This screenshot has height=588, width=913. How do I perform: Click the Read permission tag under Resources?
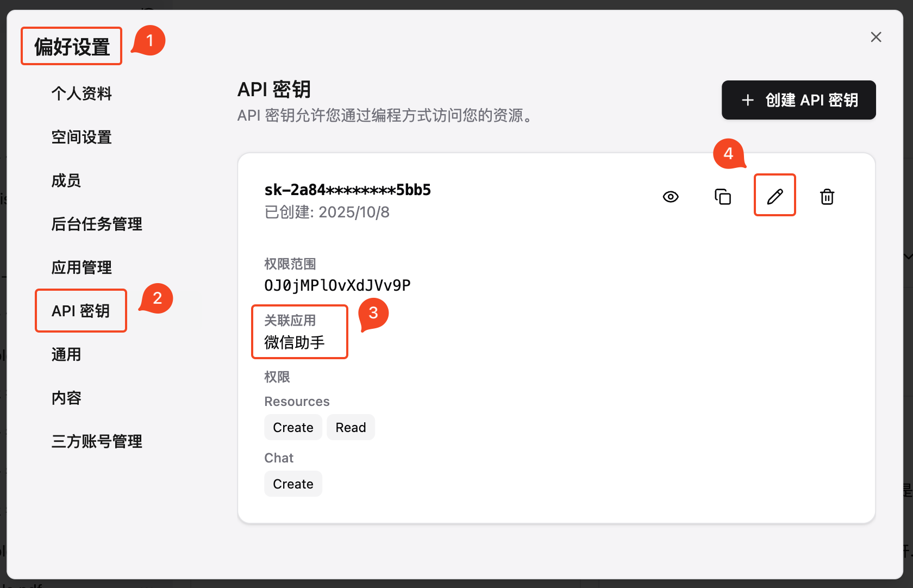point(351,427)
